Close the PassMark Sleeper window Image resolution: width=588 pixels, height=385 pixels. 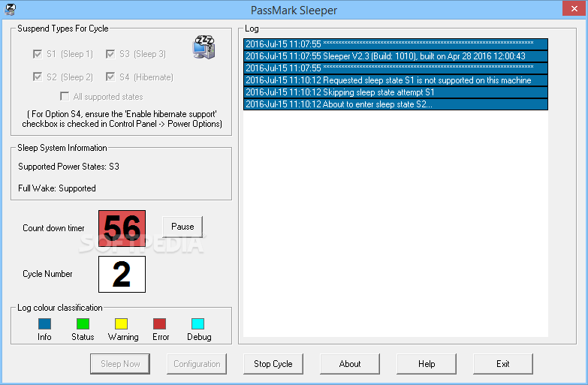[574, 8]
